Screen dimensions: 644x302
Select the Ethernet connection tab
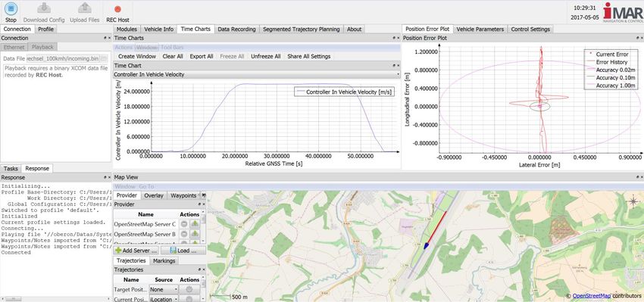[14, 47]
